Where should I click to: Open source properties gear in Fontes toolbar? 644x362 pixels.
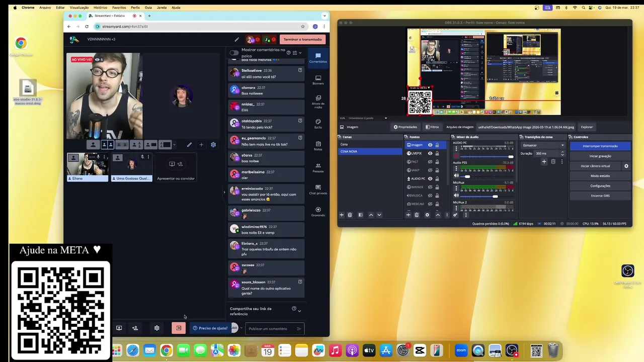click(427, 215)
